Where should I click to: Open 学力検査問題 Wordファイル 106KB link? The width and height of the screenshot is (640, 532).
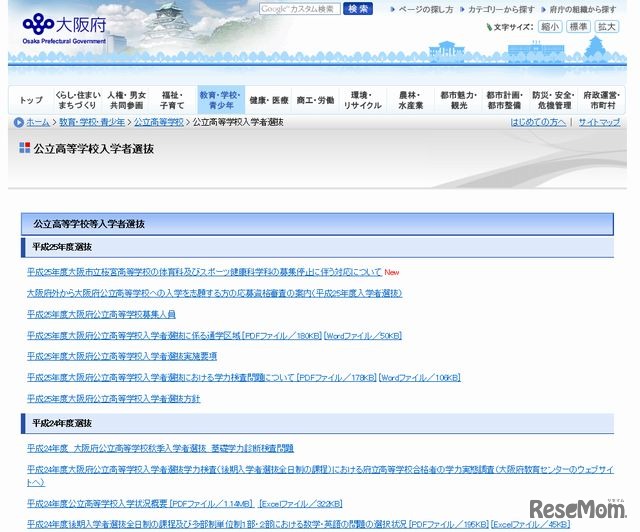coord(420,378)
